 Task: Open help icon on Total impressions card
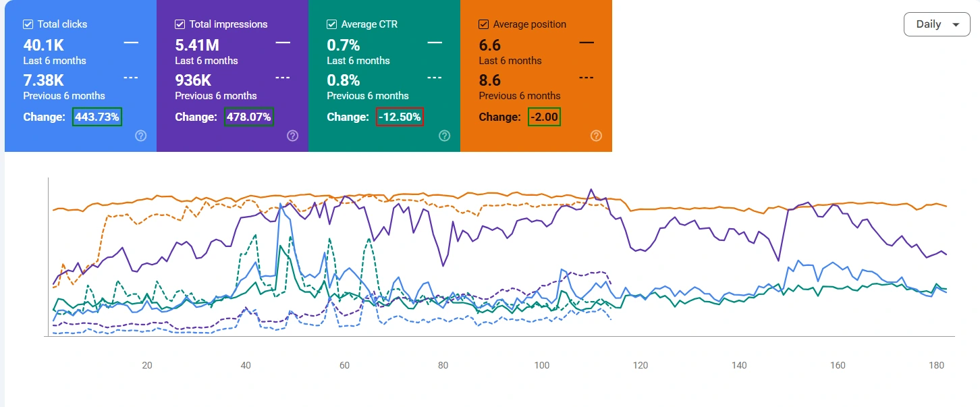click(x=292, y=136)
